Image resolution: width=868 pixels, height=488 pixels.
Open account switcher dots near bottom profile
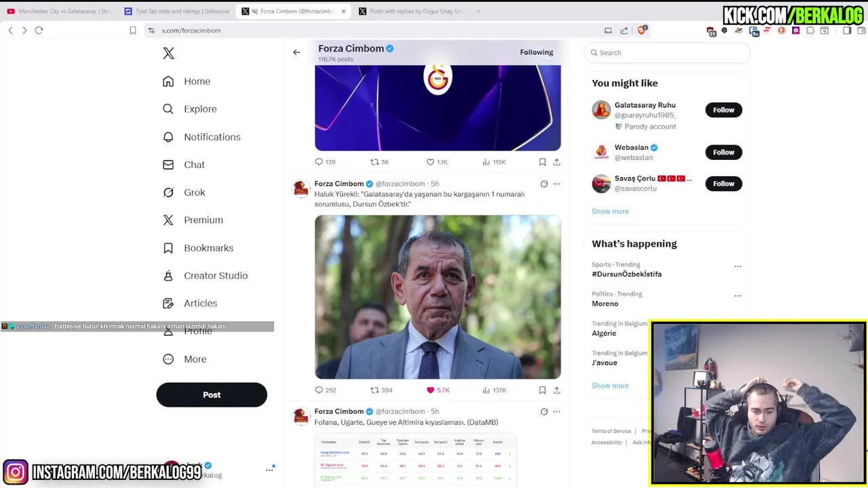[269, 470]
